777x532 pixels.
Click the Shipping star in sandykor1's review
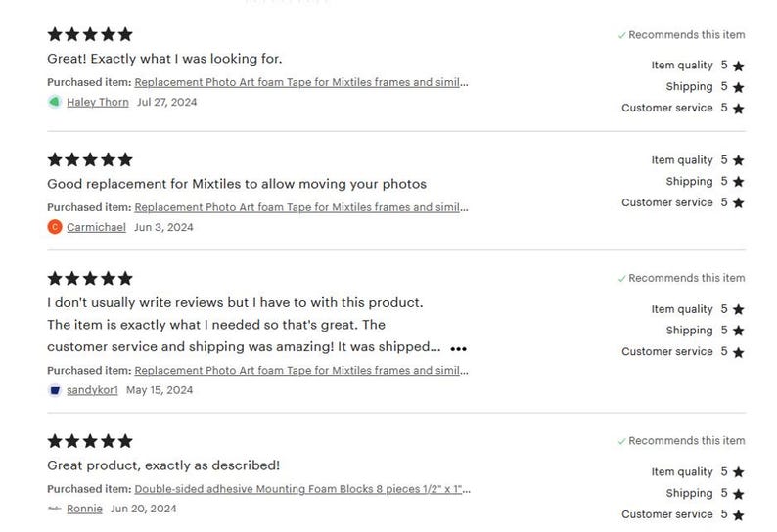(x=739, y=331)
